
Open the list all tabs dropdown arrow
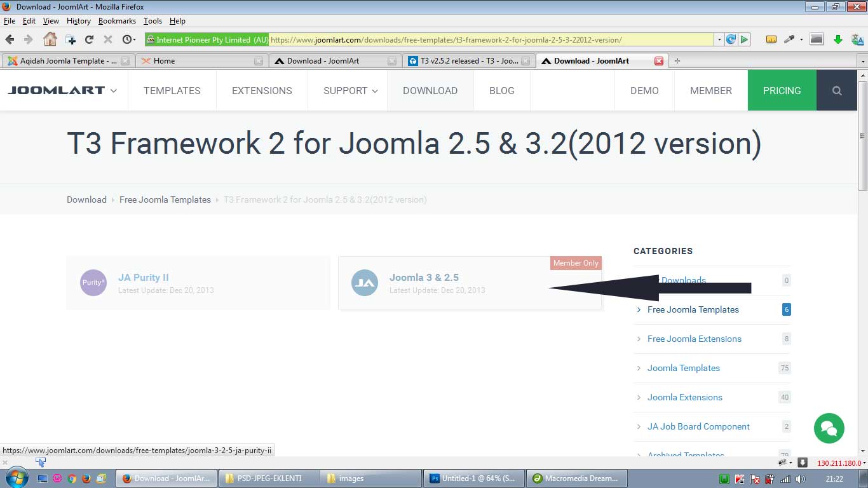pyautogui.click(x=862, y=61)
